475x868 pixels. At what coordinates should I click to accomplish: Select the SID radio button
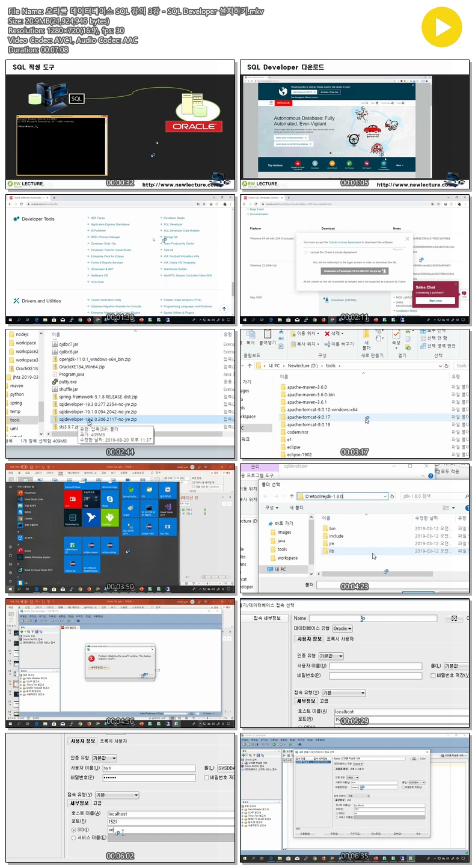pyautogui.click(x=74, y=830)
